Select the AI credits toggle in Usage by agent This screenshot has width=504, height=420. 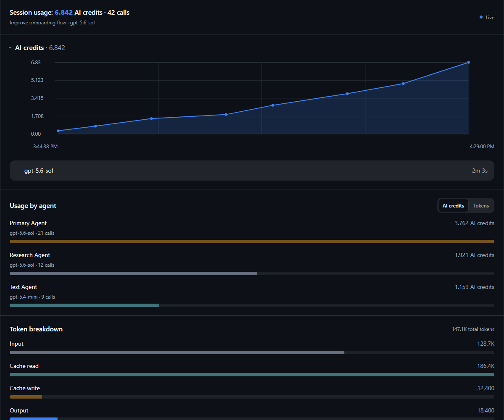(453, 206)
